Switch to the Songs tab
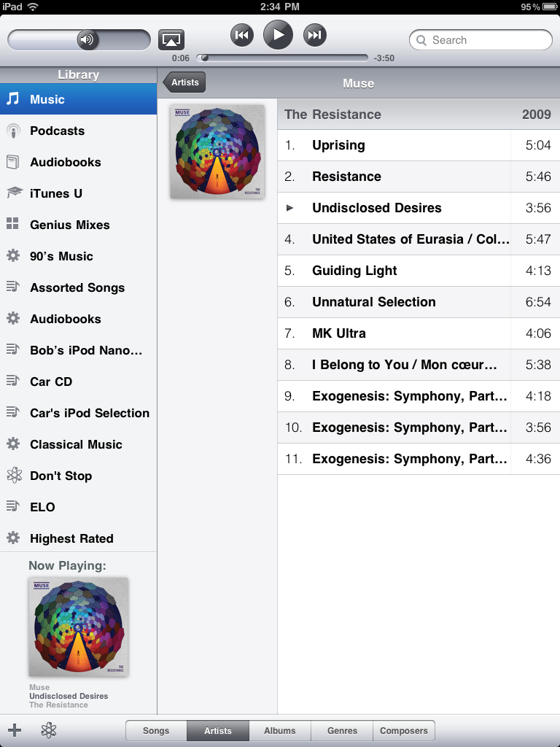The image size is (560, 747). tap(156, 730)
